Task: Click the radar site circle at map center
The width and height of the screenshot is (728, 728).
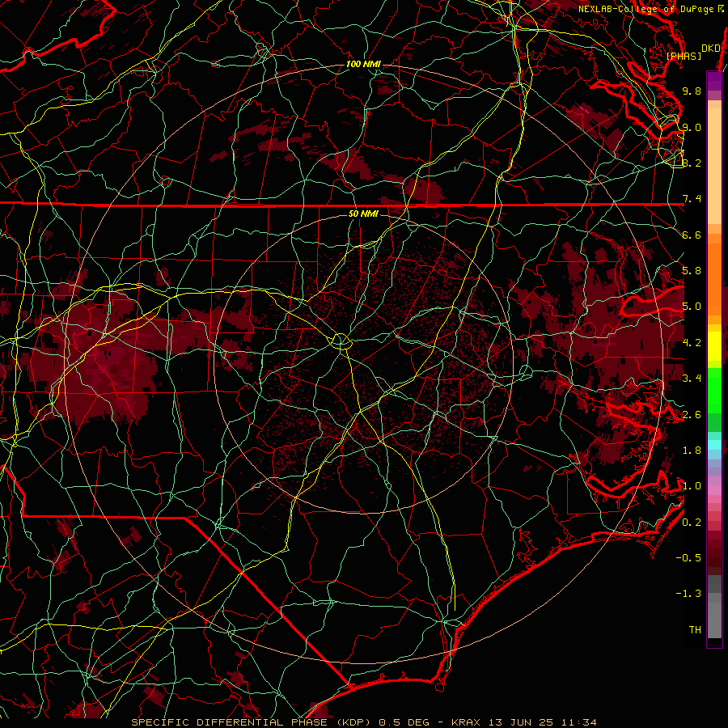Action: click(341, 341)
